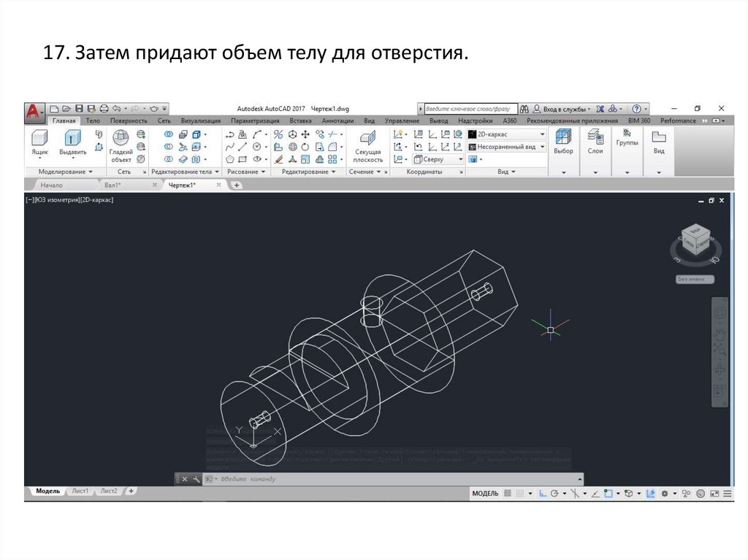The height and width of the screenshot is (560, 748).
Task: Click the Вид panel icon at ribbon end
Action: pos(659,142)
